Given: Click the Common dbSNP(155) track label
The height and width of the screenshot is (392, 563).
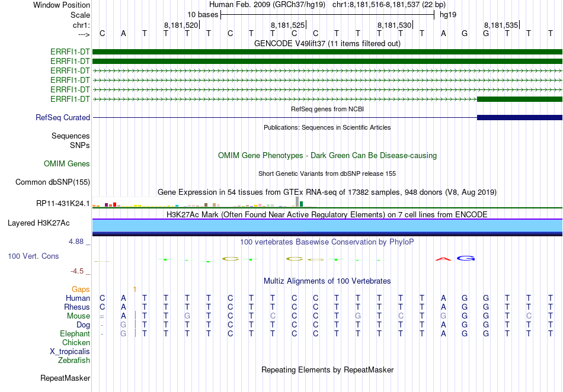Looking at the screenshot, I should [x=52, y=182].
